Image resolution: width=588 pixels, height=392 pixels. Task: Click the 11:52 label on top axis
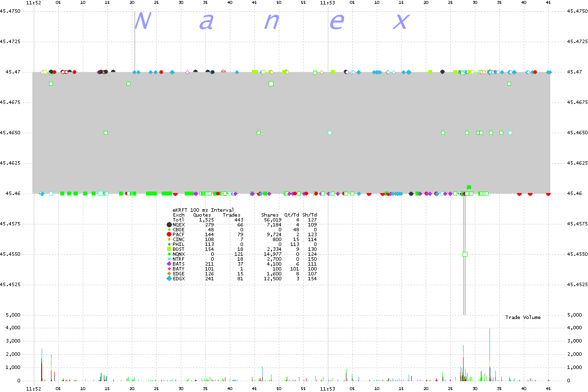pyautogui.click(x=34, y=2)
